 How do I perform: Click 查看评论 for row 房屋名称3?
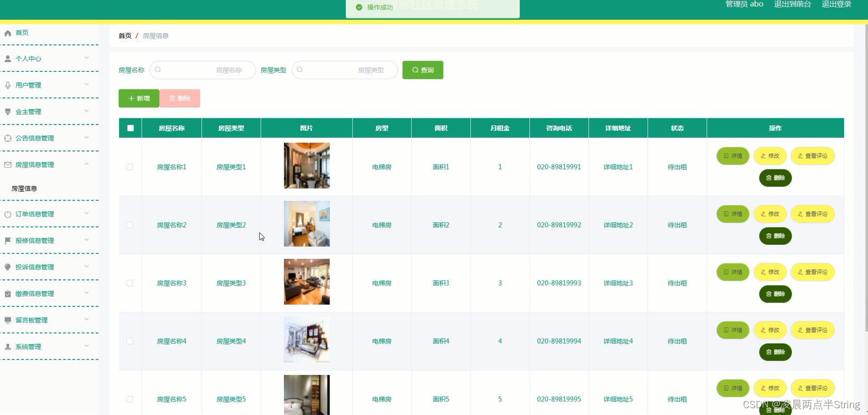point(813,272)
